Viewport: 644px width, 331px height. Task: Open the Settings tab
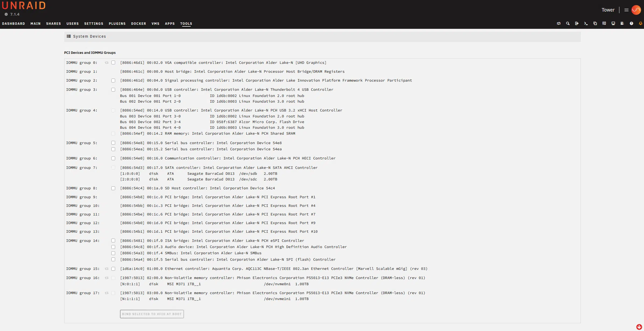pyautogui.click(x=94, y=24)
